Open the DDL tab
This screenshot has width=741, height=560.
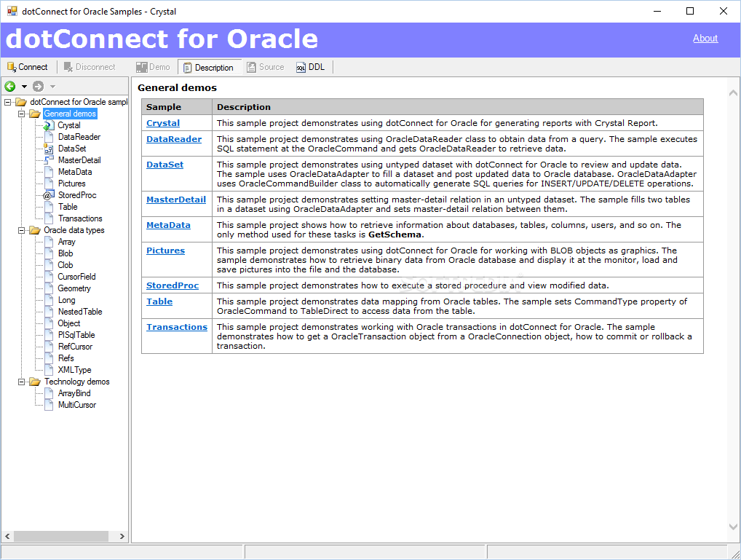[x=311, y=67]
